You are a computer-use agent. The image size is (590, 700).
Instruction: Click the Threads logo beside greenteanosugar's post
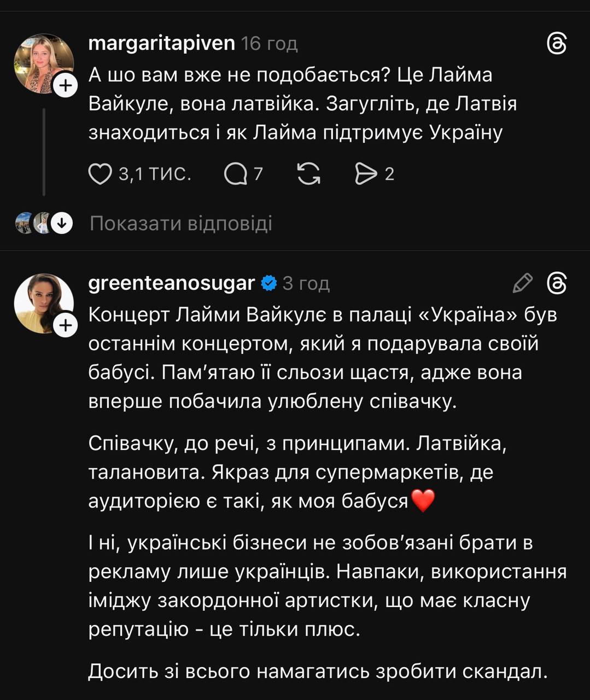(x=557, y=283)
